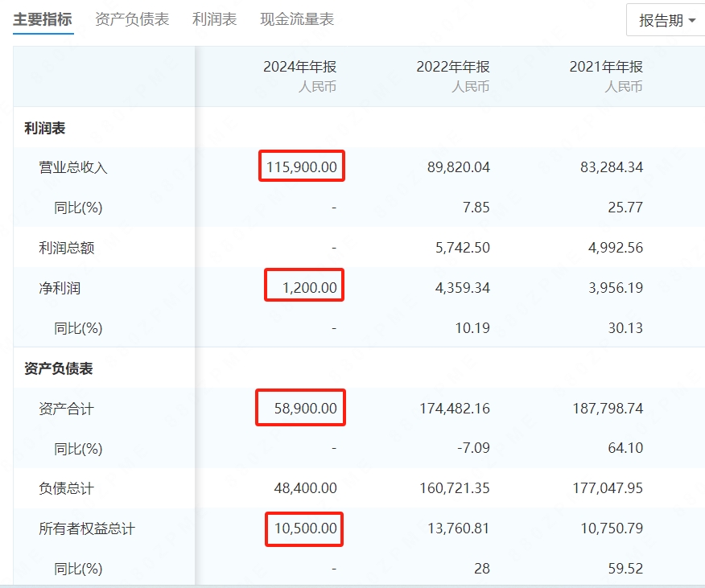Select the 2024年年报 column header
The image size is (705, 588).
(300, 67)
